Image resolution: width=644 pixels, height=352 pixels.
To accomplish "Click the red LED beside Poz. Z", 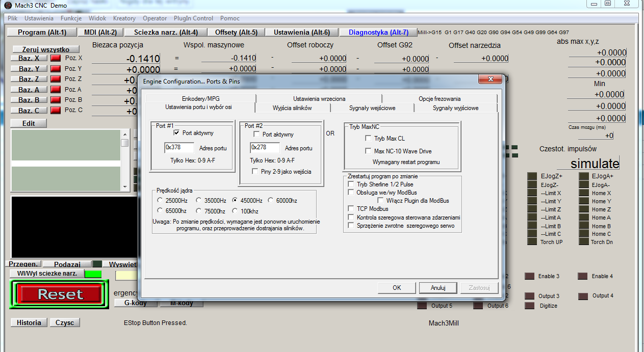I will point(56,79).
